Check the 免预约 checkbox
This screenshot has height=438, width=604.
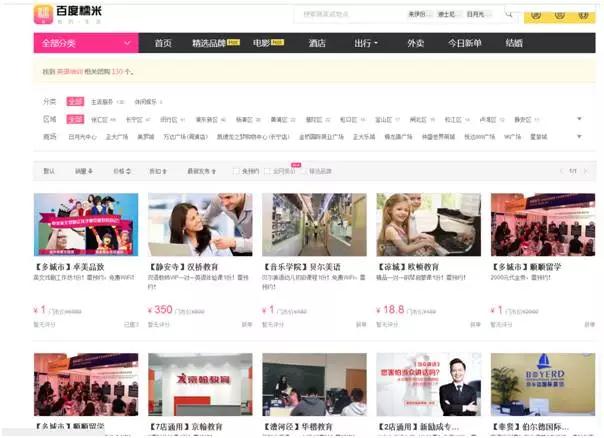[x=236, y=171]
